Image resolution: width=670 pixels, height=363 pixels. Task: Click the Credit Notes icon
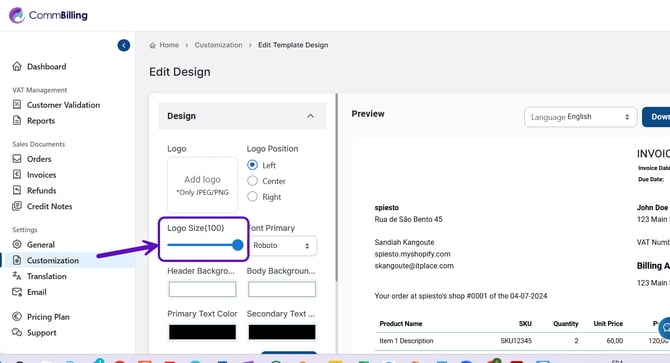pyautogui.click(x=17, y=206)
